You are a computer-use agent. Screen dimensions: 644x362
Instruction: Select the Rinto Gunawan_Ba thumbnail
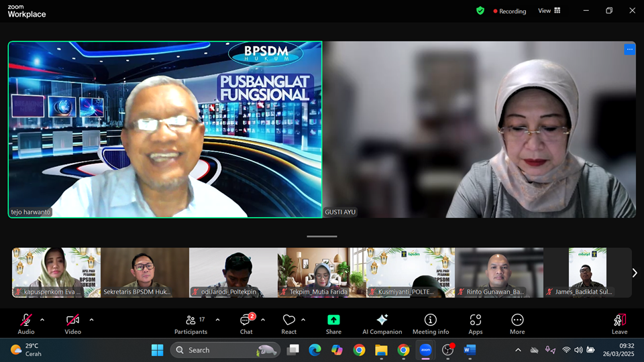(x=499, y=273)
